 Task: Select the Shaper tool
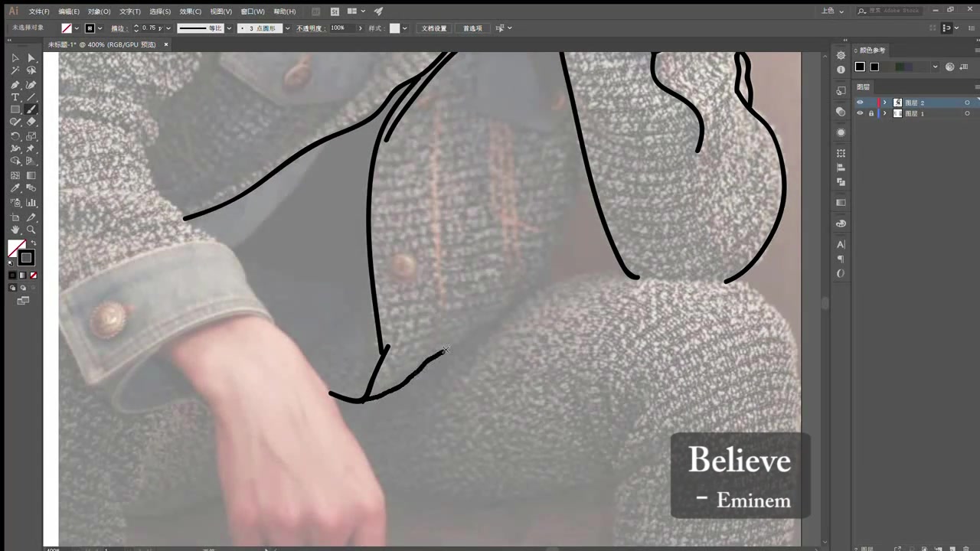(15, 122)
